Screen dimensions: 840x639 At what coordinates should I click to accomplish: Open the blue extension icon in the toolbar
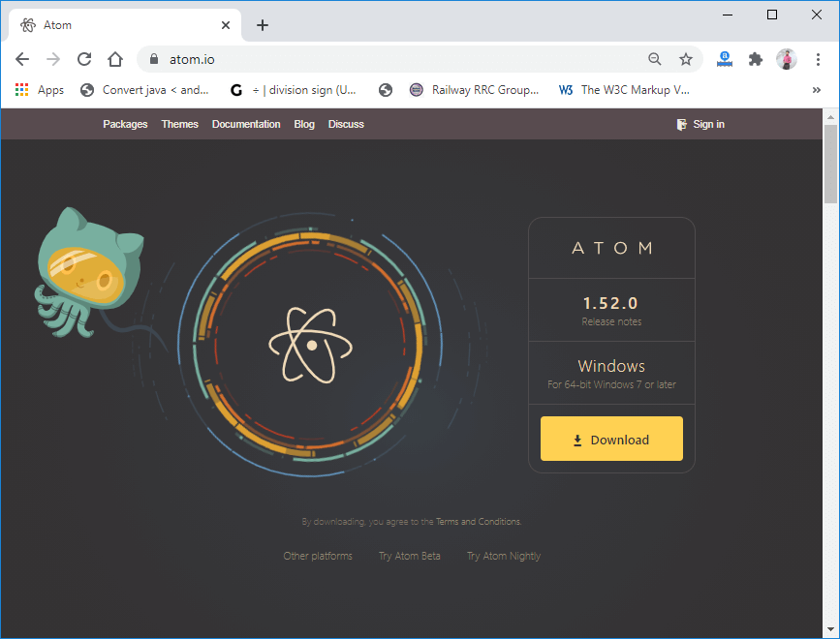coord(725,59)
